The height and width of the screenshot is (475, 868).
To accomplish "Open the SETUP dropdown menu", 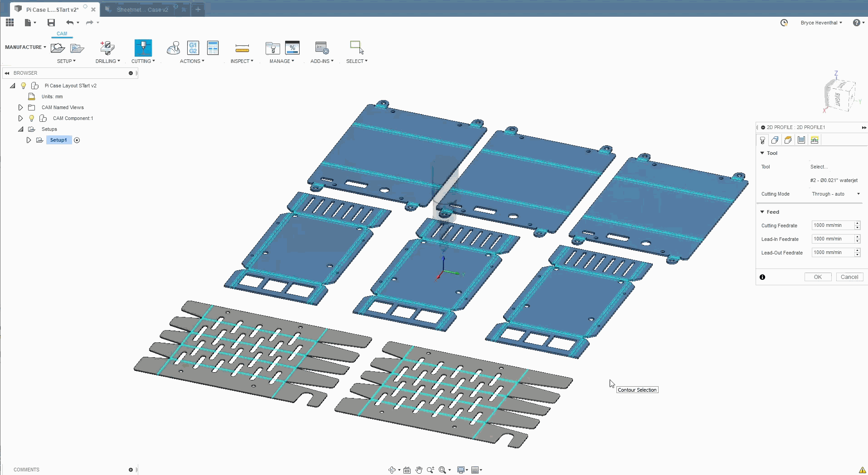I will (x=66, y=61).
